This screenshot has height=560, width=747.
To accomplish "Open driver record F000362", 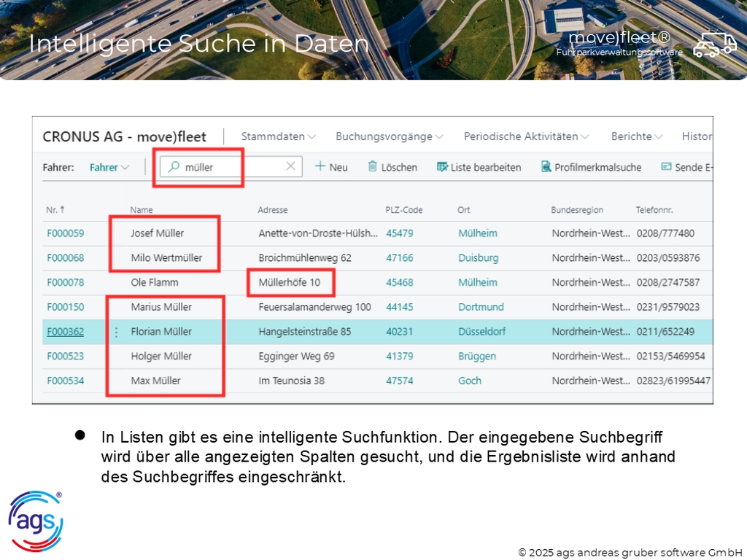I will 65,332.
